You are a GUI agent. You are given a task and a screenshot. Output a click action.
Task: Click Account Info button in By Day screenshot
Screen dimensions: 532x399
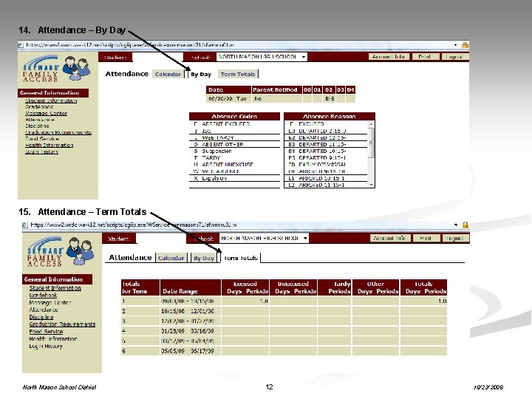coord(389,57)
